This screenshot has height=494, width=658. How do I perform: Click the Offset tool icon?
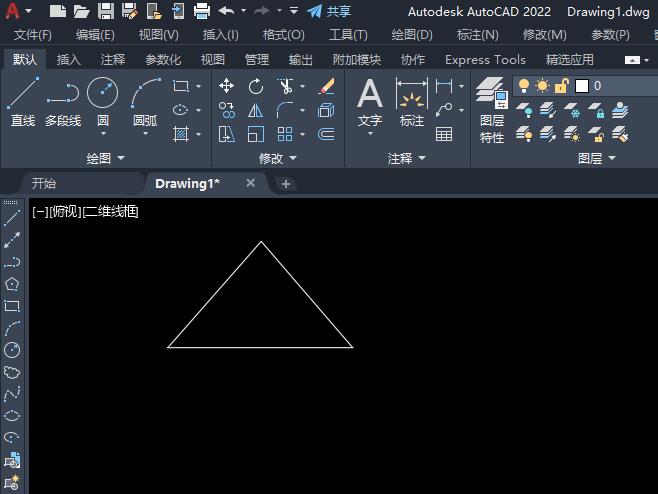pos(326,134)
